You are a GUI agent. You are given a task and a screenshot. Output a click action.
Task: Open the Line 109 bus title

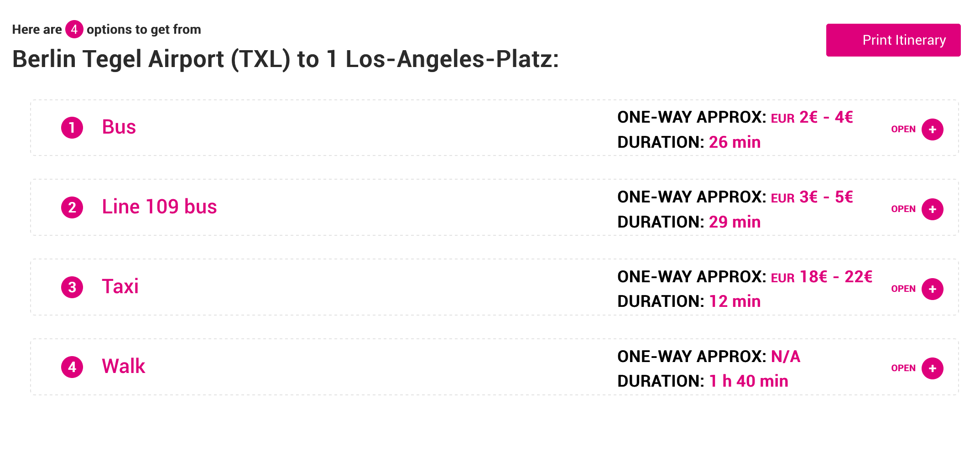(x=159, y=207)
